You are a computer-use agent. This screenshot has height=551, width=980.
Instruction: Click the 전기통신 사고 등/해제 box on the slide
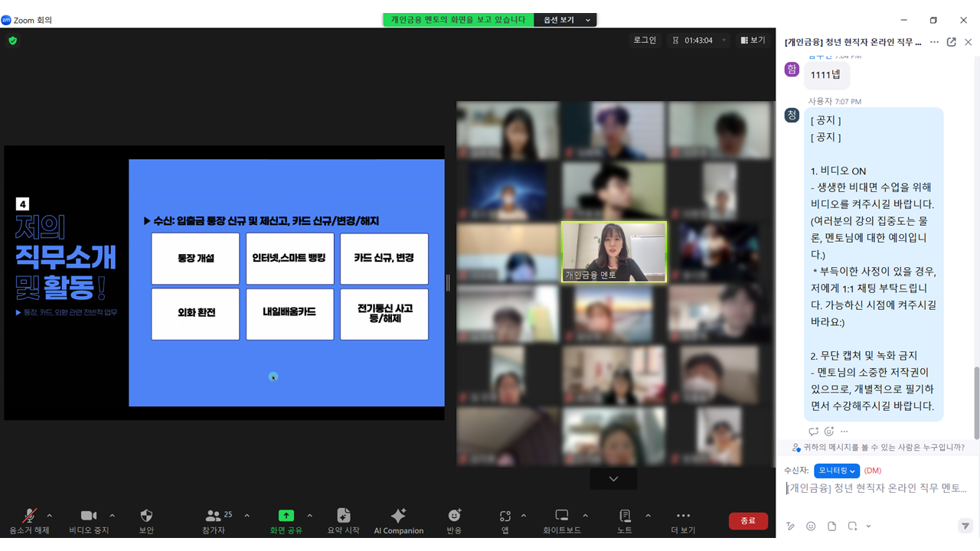coord(384,314)
